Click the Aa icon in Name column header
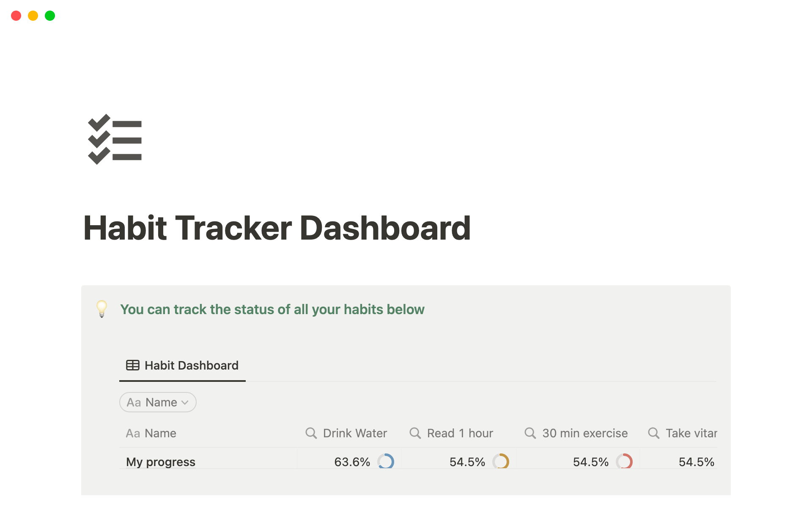Screen dimensions: 812x508 point(133,433)
